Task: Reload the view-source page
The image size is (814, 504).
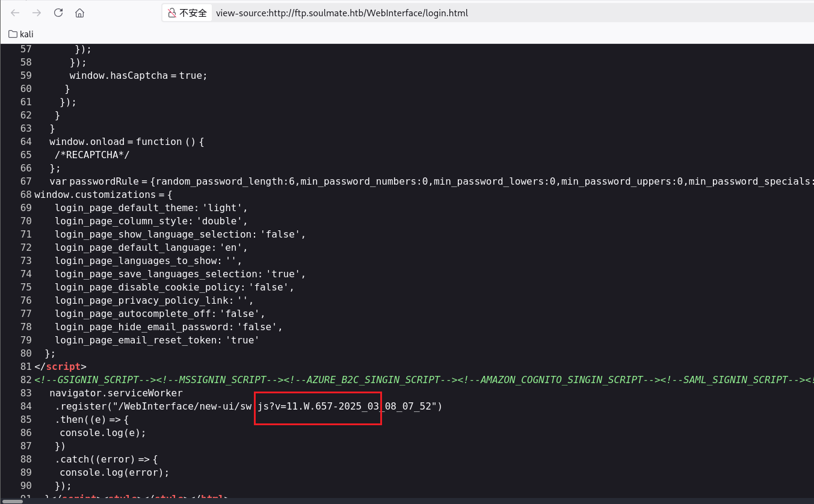Action: pos(58,13)
